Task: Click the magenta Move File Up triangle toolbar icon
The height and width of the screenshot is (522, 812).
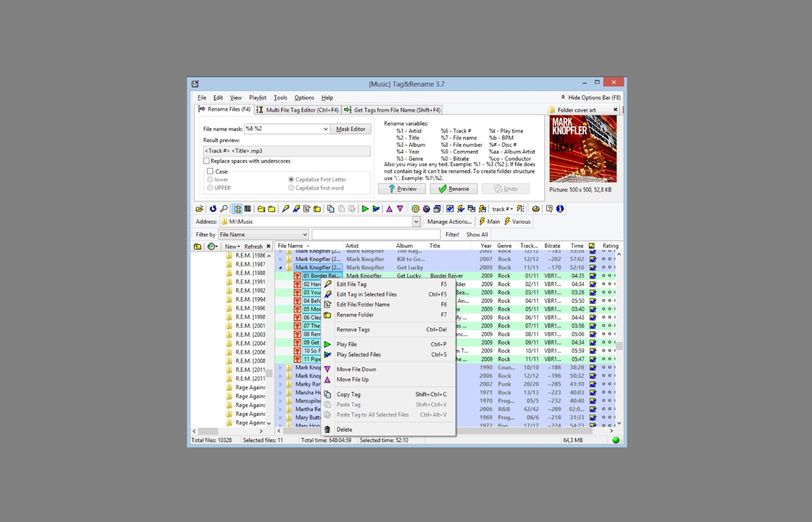Action: 389,209
